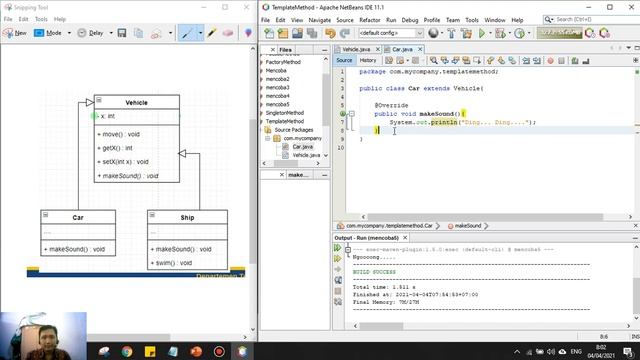Click the Mode button in Snipping Tool
Image resolution: width=640 pixels, height=360 pixels.
48,33
